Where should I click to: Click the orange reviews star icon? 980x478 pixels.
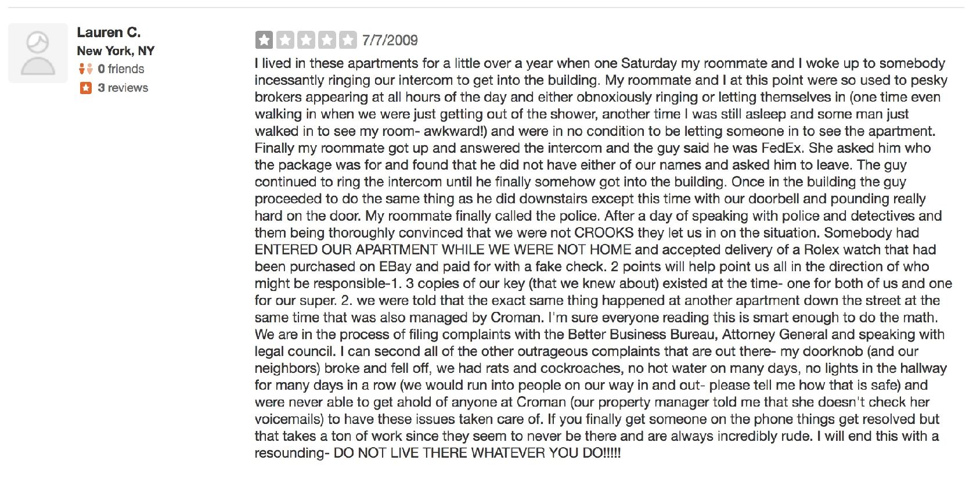85,88
